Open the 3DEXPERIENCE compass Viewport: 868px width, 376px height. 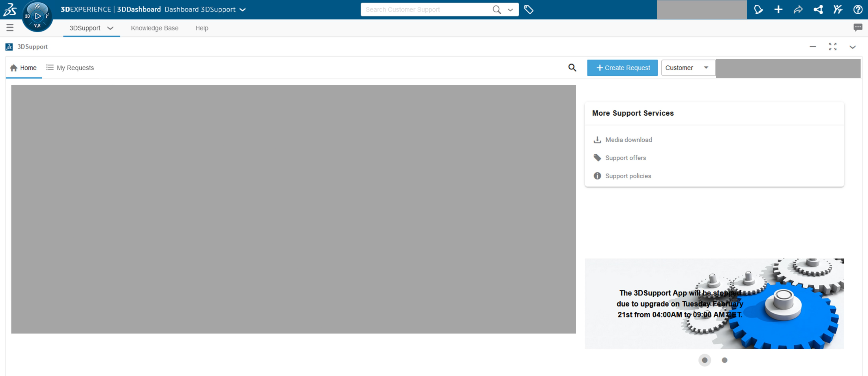coord(37,16)
